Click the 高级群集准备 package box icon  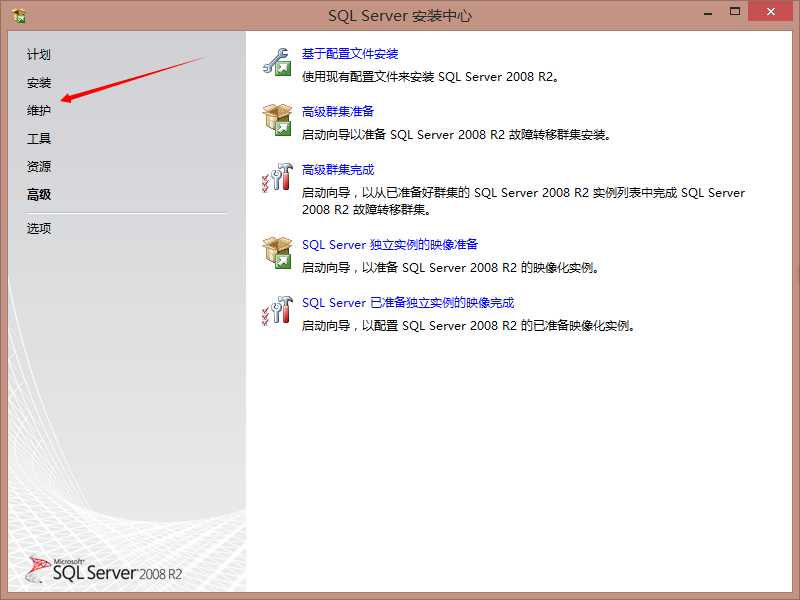(277, 120)
